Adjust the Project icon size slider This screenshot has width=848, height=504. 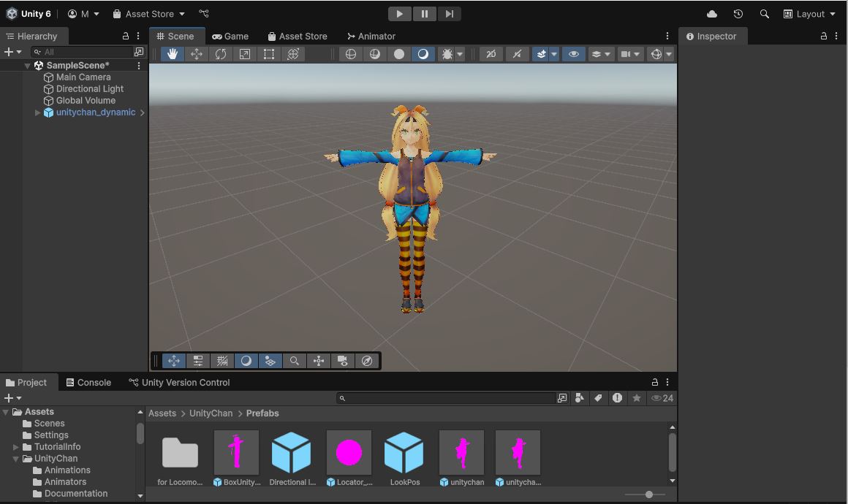pyautogui.click(x=645, y=495)
